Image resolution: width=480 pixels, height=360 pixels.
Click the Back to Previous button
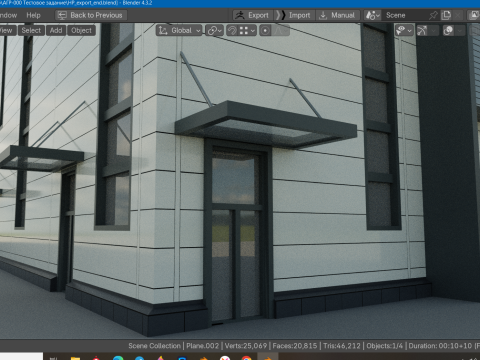[91, 15]
